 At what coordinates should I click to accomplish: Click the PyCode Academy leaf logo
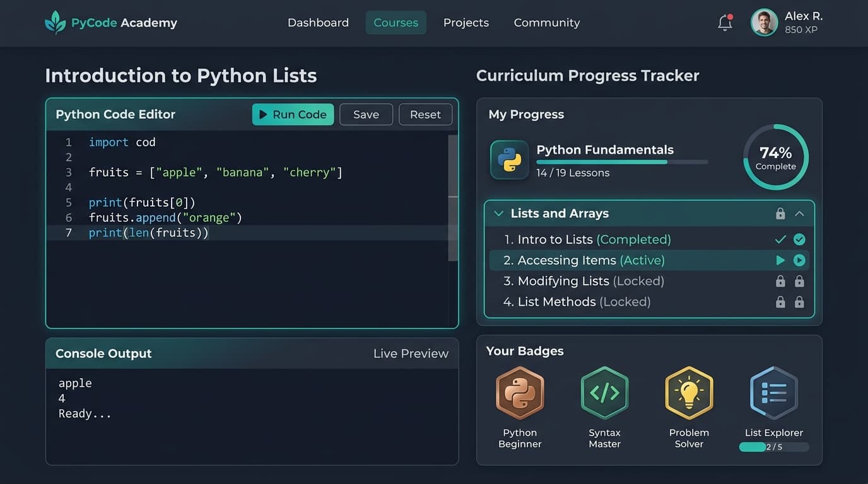point(55,22)
